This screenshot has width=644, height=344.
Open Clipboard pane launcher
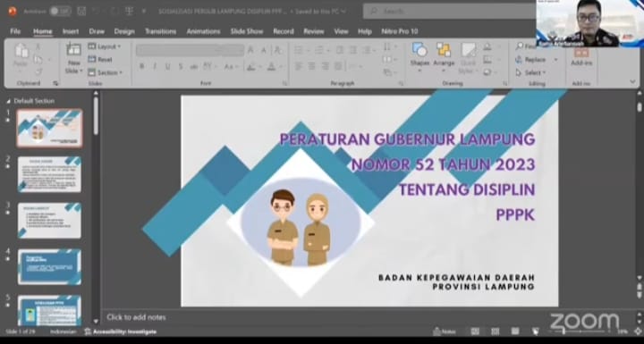click(x=55, y=83)
